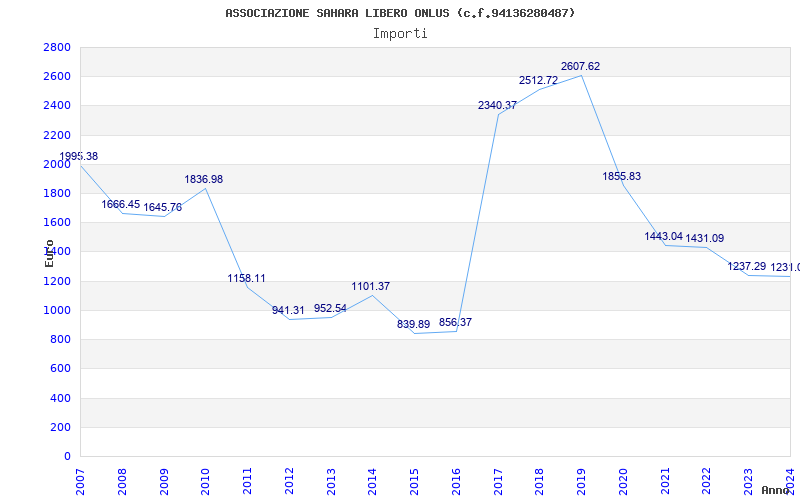Select the y-axis value 2600

(57, 77)
